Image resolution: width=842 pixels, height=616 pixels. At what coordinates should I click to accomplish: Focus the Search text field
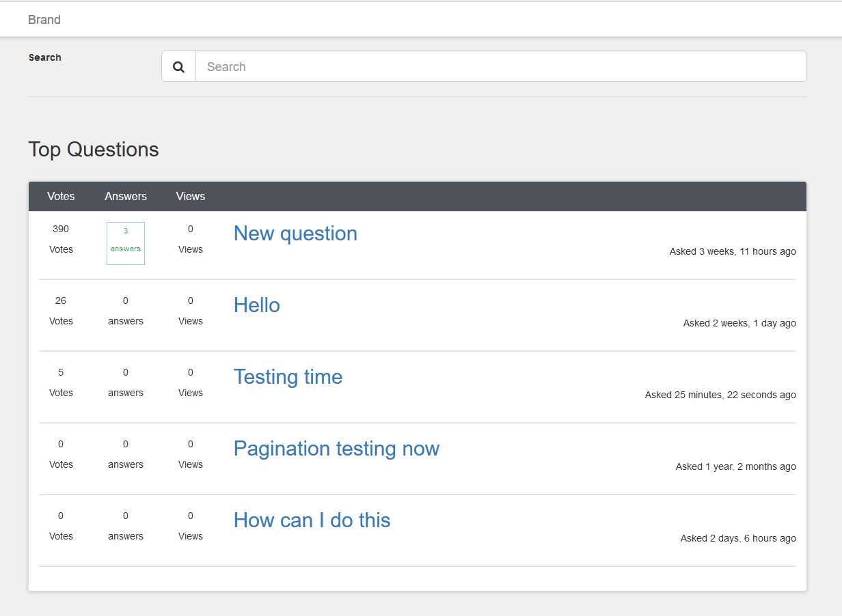tap(501, 67)
